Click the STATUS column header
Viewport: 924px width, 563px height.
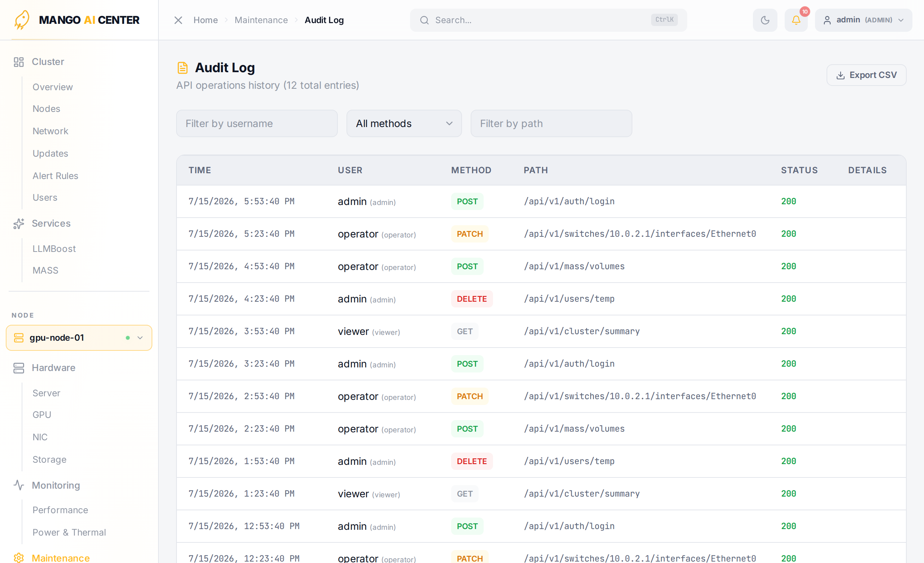coord(799,170)
